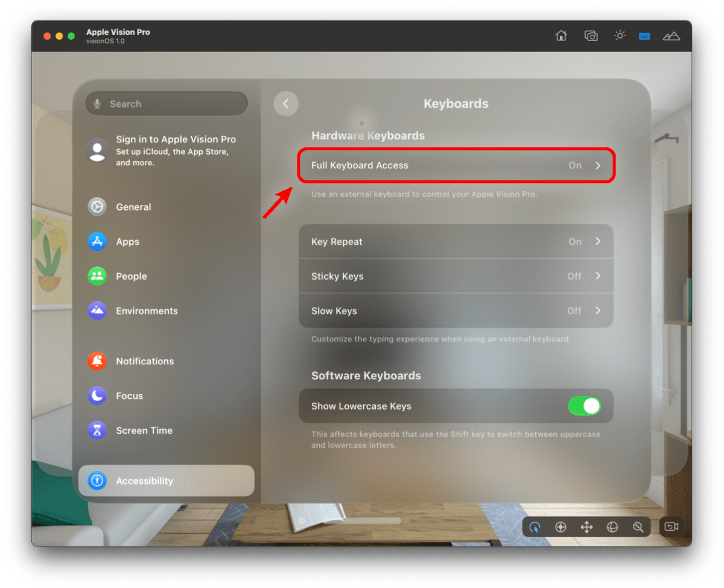Open Full Keyboard Access chevron
The image size is (724, 588).
598,165
